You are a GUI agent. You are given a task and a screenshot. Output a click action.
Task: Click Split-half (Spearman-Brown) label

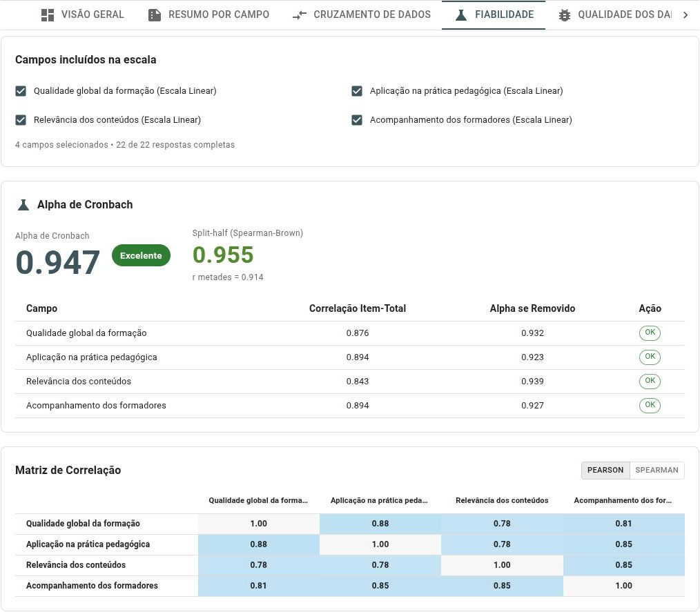[248, 233]
